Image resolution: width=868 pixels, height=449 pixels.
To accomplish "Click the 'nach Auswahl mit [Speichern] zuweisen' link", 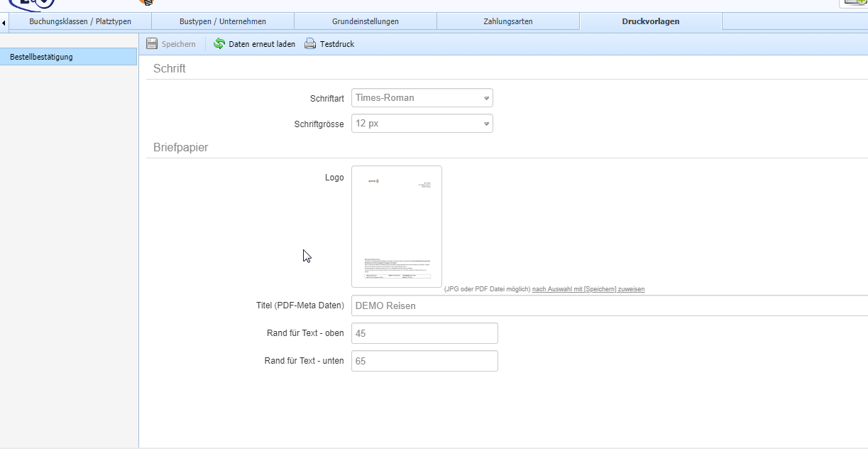I will 588,289.
